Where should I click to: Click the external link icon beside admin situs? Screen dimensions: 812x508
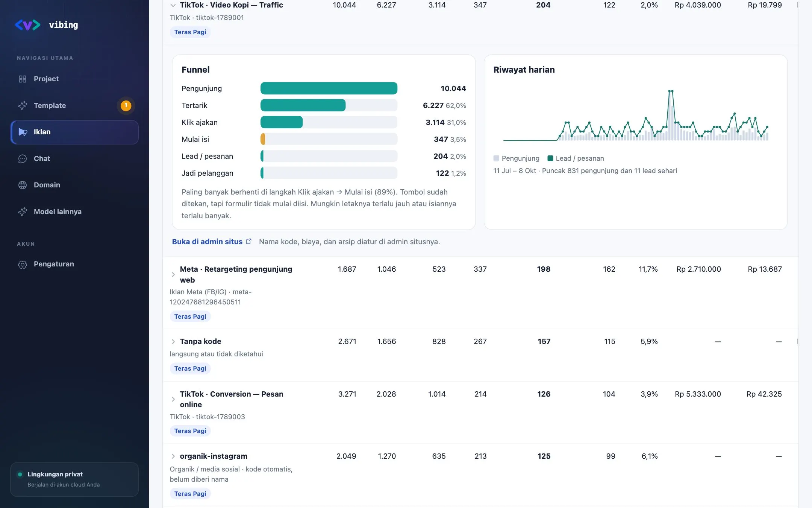(248, 242)
